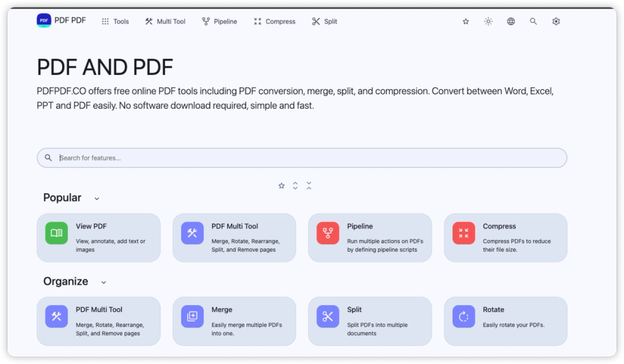The height and width of the screenshot is (364, 624).
Task: Select Compress in the top navbar
Action: [275, 21]
